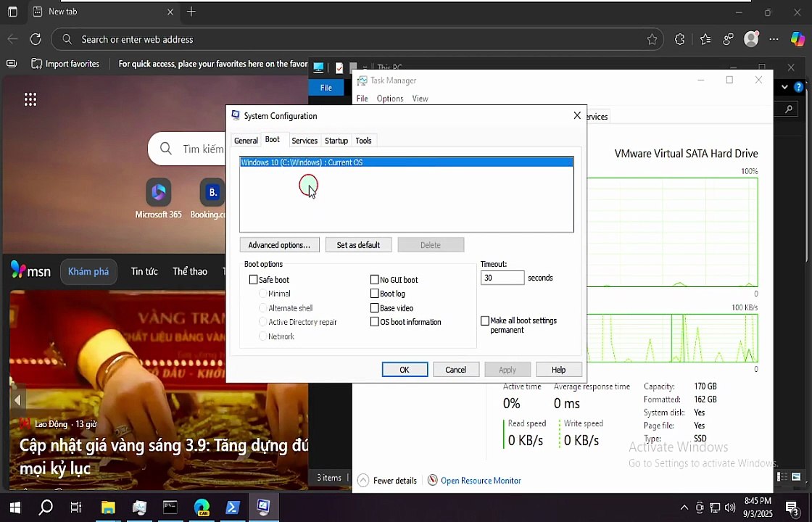Viewport: 812px width, 522px height.
Task: Switch to General tab in System Configuration
Action: tap(246, 141)
